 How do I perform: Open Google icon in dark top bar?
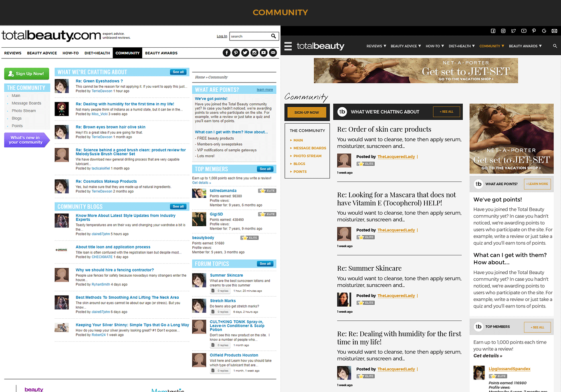tap(544, 31)
